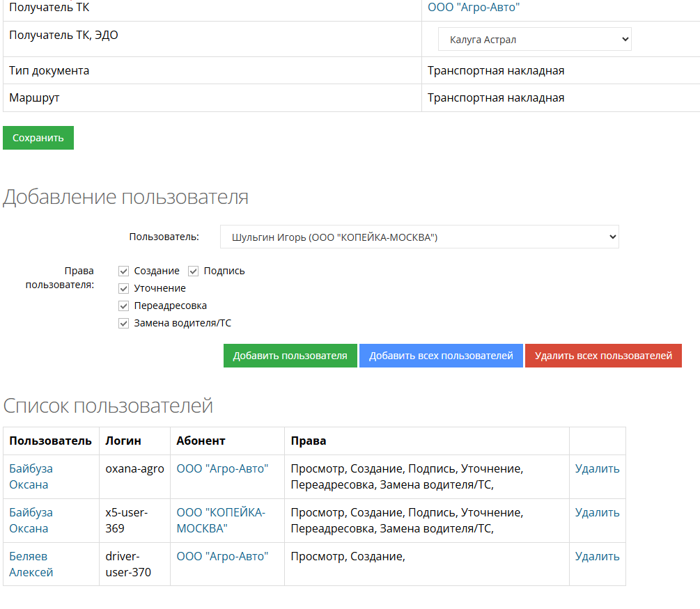Open the Получатель ТК, ЭДО dropdown
The image size is (700, 609).
[x=534, y=40]
